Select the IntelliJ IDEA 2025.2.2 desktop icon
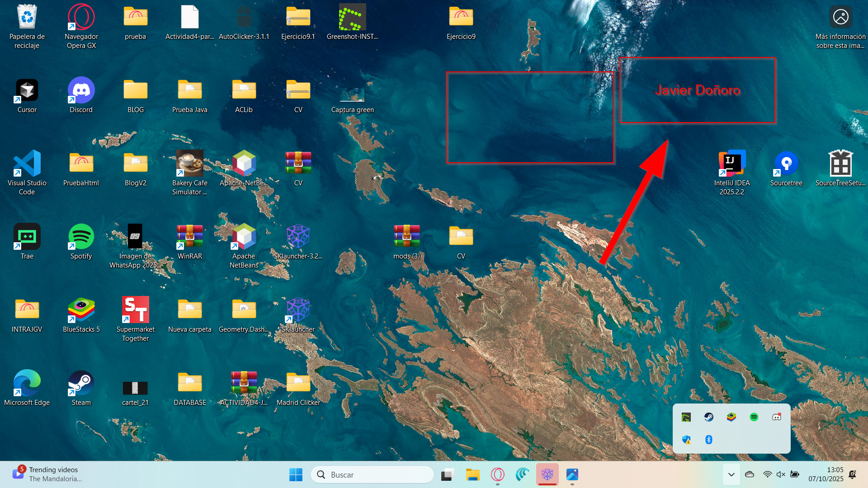Image resolution: width=868 pixels, height=488 pixels. pos(731,172)
